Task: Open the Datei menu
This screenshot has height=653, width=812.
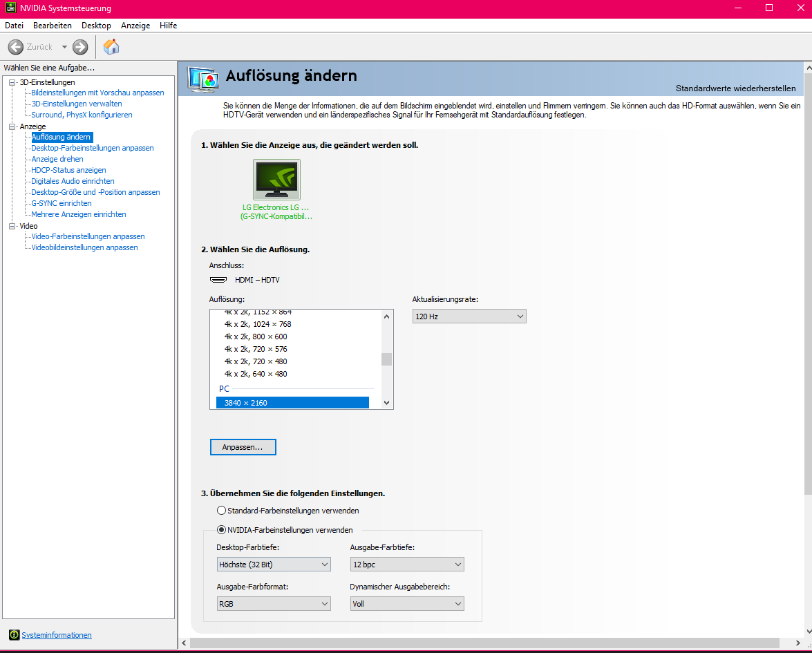Action: [14, 26]
